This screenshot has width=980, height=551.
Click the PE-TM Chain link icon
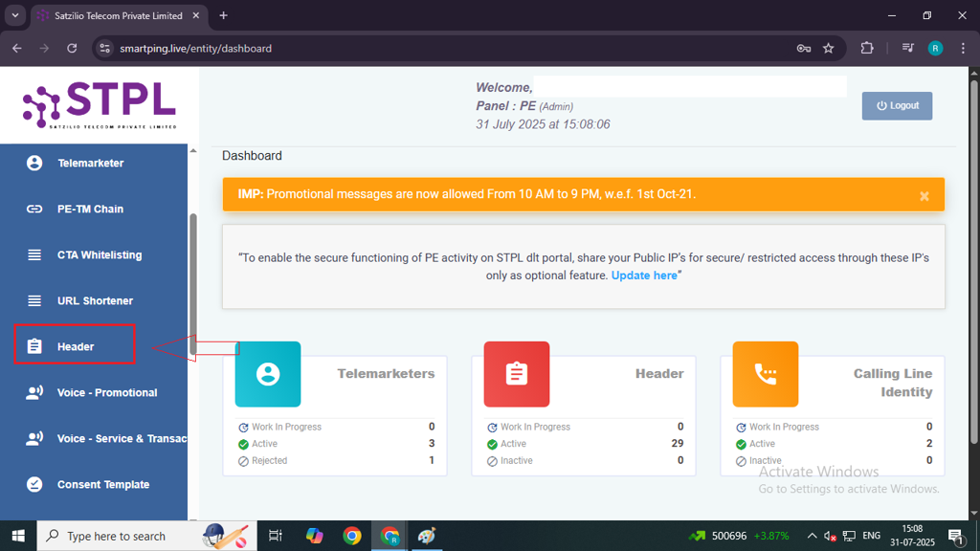(34, 209)
